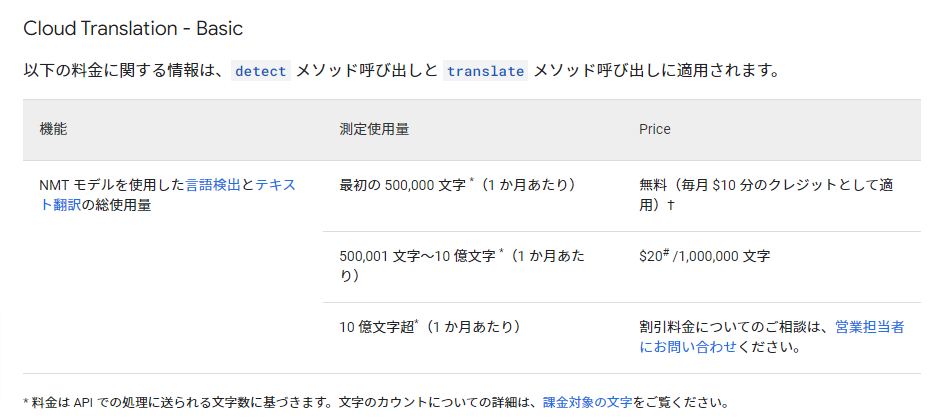Click the Cloud Translation - Basic heading
The width and height of the screenshot is (944, 419).
pyautogui.click(x=133, y=29)
